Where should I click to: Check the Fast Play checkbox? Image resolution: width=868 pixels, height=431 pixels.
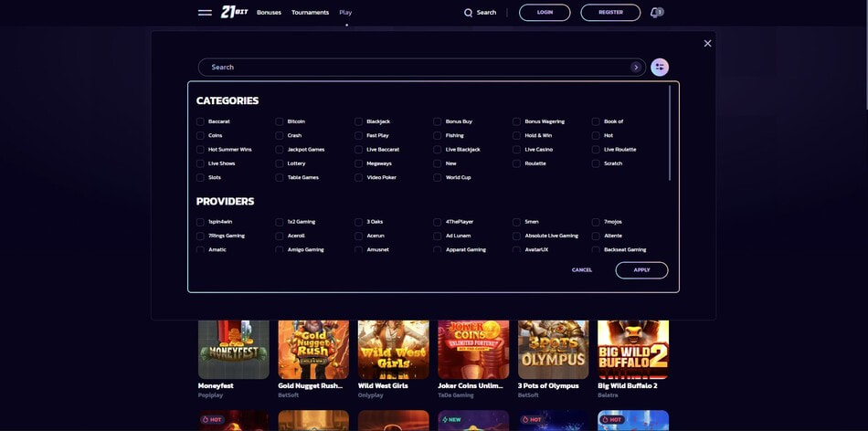point(359,135)
